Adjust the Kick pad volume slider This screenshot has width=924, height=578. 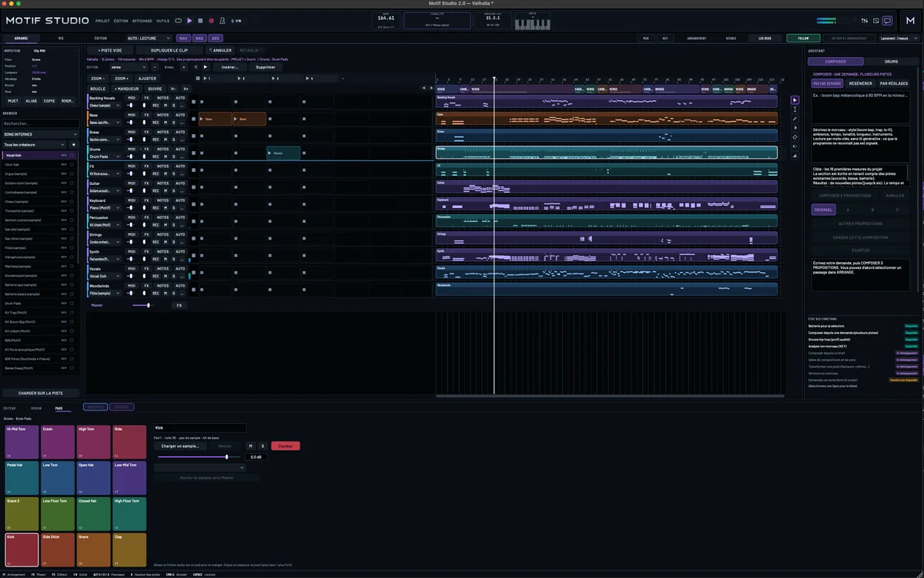[x=200, y=456]
